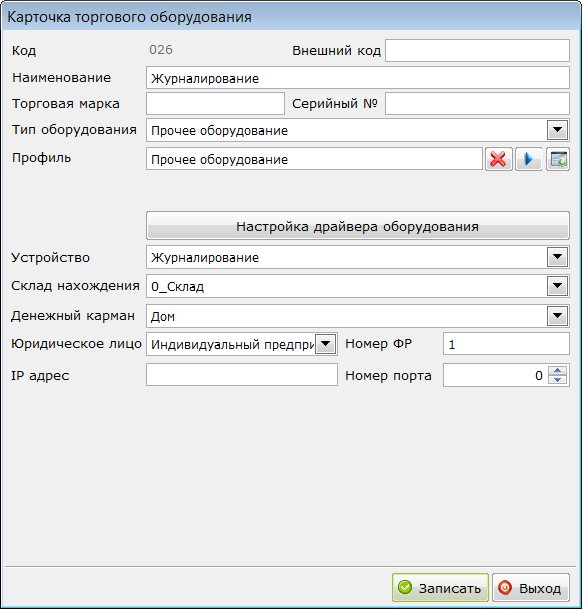This screenshot has height=609, width=582.
Task: Click the IP адрес input field
Action: coord(242,375)
